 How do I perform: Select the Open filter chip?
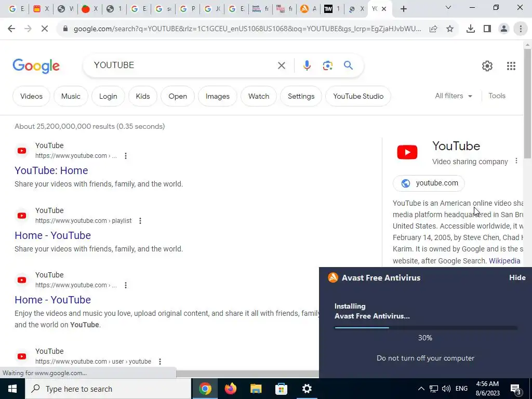pos(178,96)
